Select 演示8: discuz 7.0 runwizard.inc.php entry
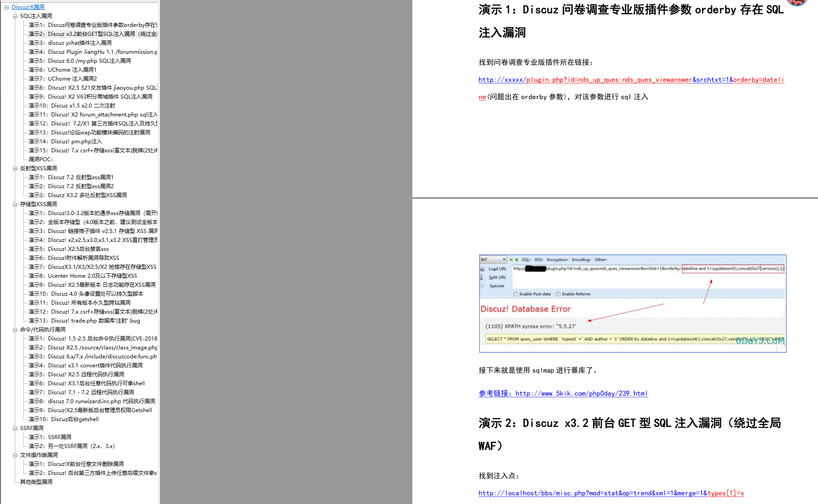Screen dimensions: 818x504 pyautogui.click(x=92, y=401)
